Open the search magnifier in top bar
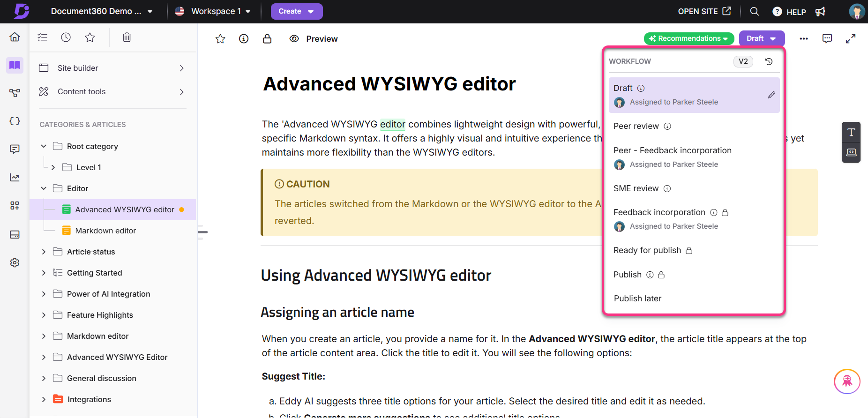The image size is (868, 418). pyautogui.click(x=754, y=11)
